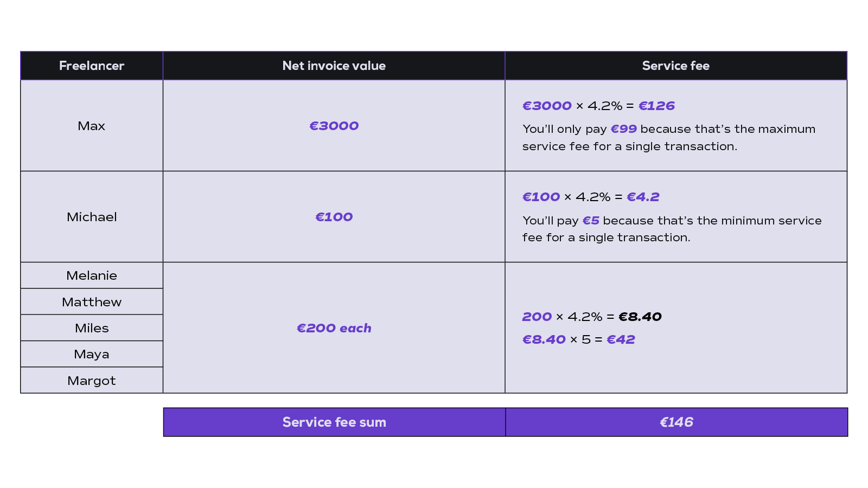The height and width of the screenshot is (488, 868).
Task: Select the €146 total cell
Action: 676,422
